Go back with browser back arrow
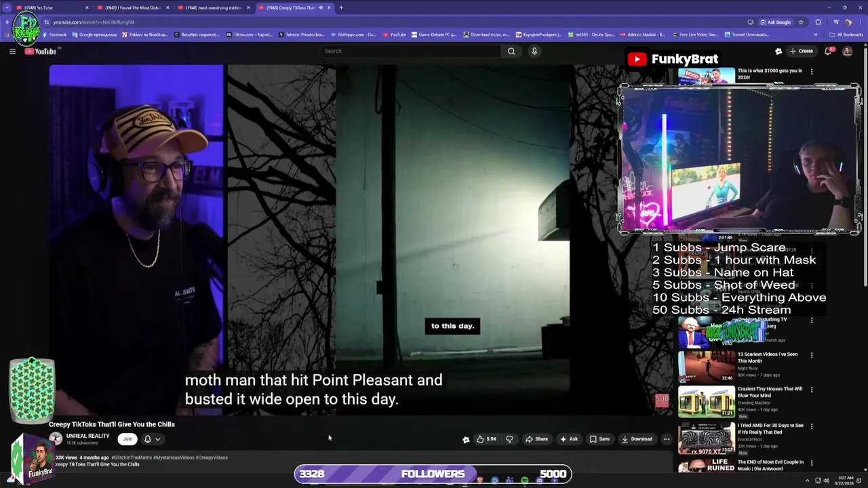868x488 pixels. pyautogui.click(x=7, y=22)
